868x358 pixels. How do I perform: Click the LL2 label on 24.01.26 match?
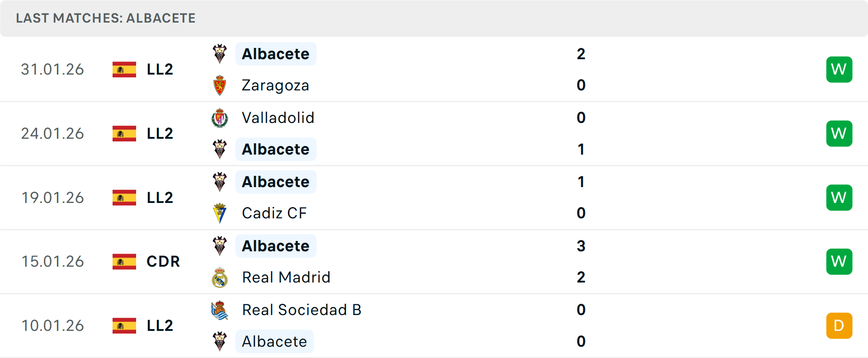coord(160,133)
